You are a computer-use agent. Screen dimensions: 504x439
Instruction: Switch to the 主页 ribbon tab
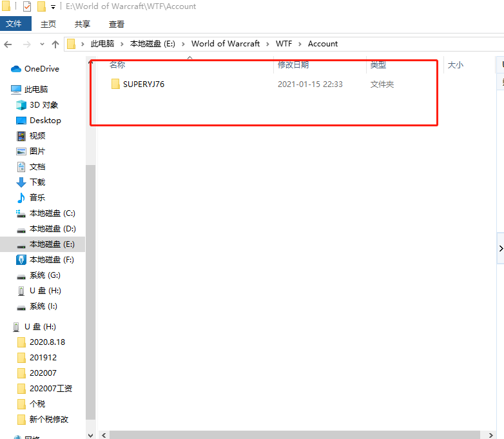tap(48, 24)
